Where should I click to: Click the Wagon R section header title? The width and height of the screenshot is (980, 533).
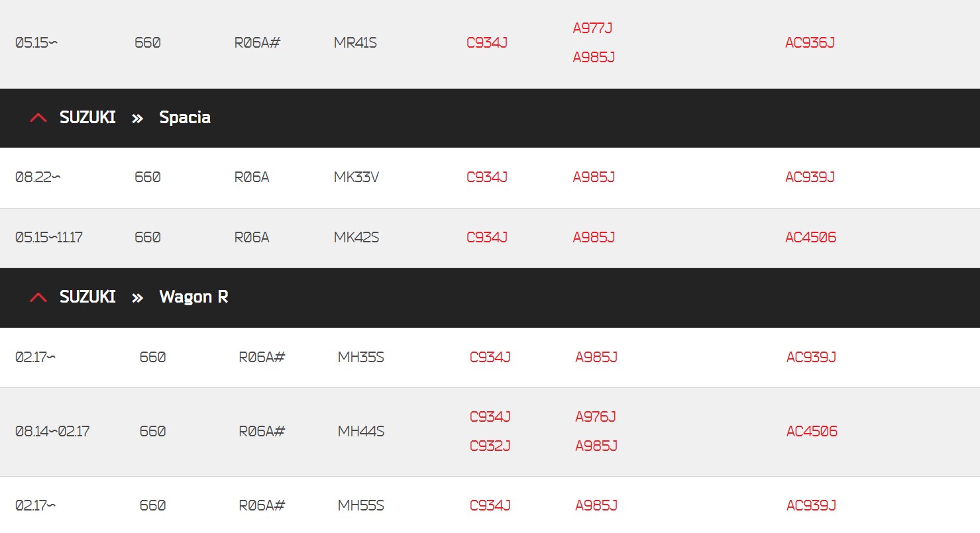point(193,297)
